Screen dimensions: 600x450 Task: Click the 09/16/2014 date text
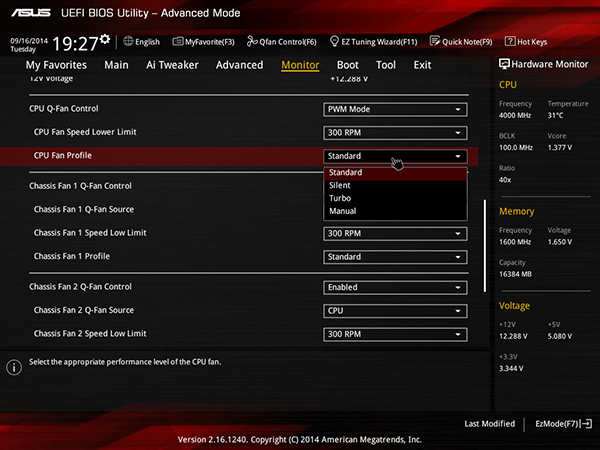point(29,41)
